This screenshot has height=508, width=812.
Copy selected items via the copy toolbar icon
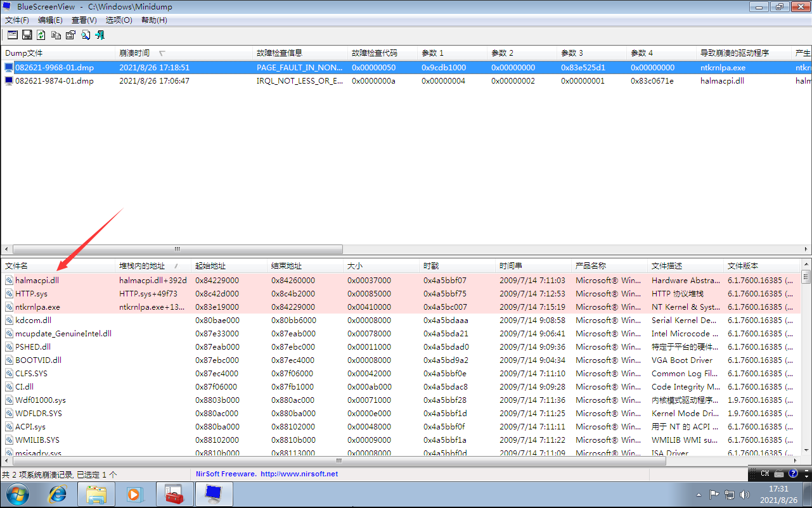(56, 34)
